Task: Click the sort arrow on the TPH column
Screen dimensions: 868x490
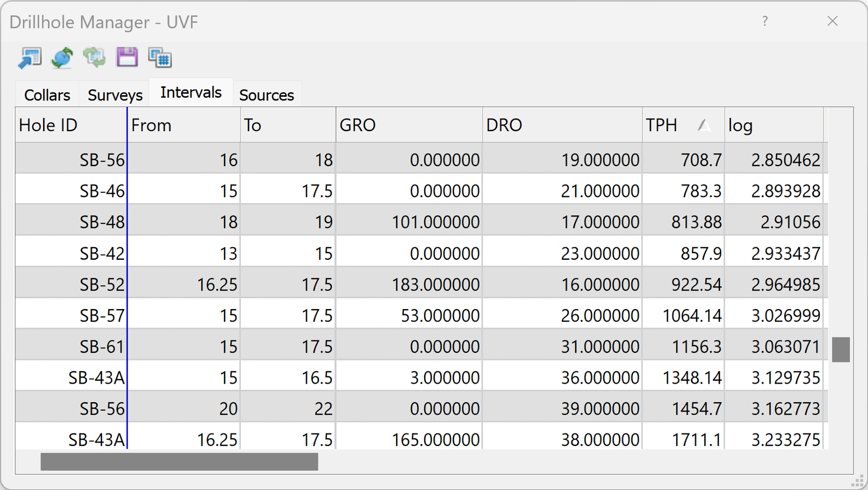Action: (705, 126)
